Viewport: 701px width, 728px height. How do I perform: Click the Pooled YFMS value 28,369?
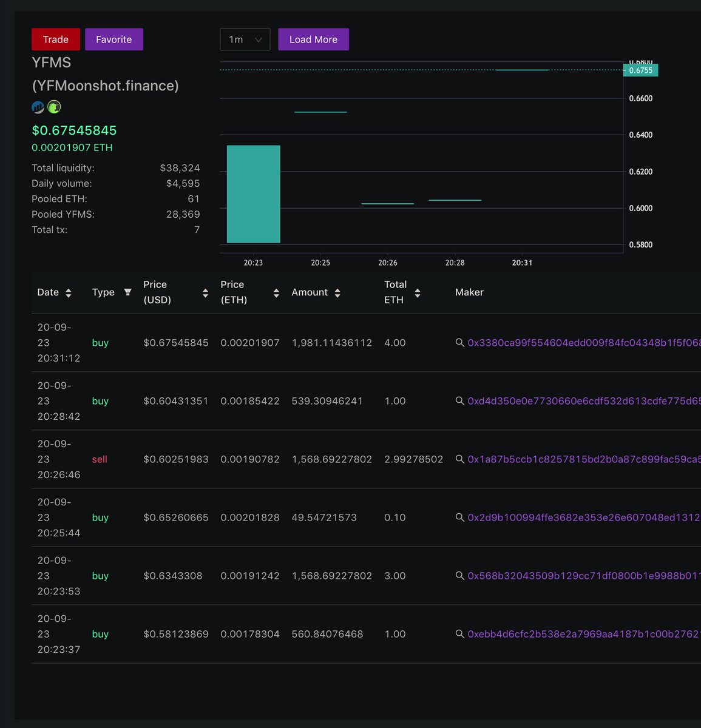183,214
